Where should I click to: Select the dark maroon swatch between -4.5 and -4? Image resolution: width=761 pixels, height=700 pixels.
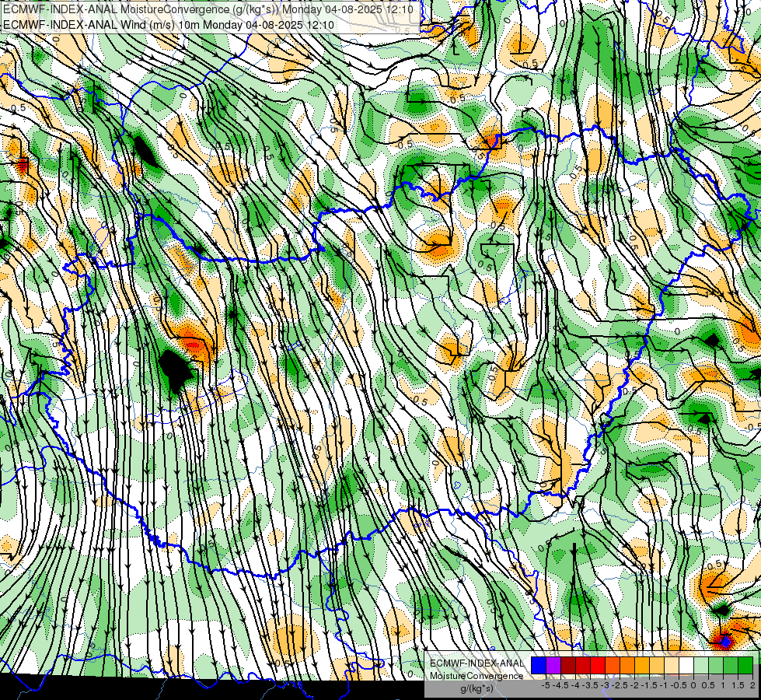pyautogui.click(x=568, y=666)
